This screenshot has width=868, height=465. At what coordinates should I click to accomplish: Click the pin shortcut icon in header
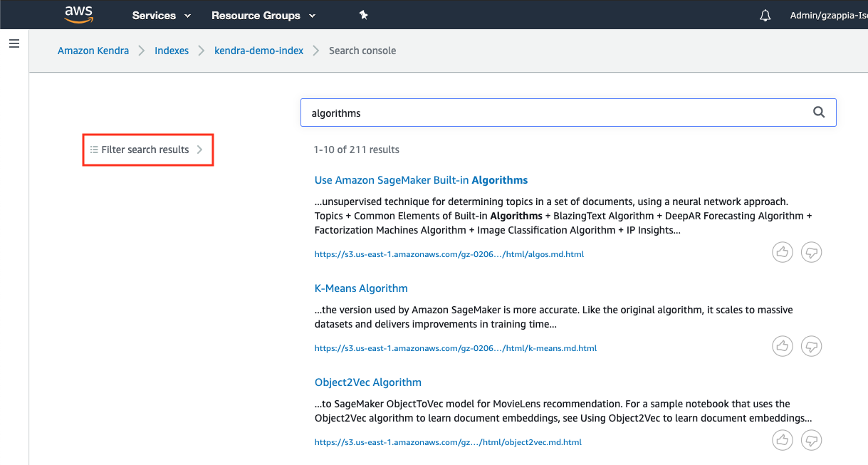363,15
